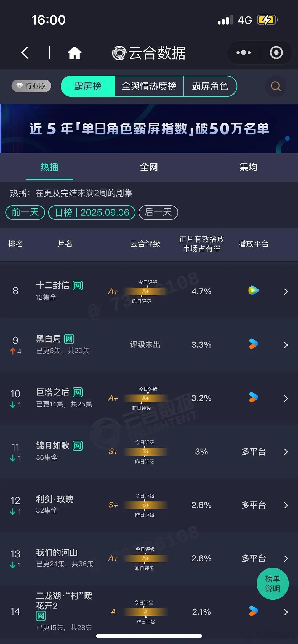298x644 pixels.
Task: Tap Tencent Video icon for 十二封信
Action: [x=254, y=291]
